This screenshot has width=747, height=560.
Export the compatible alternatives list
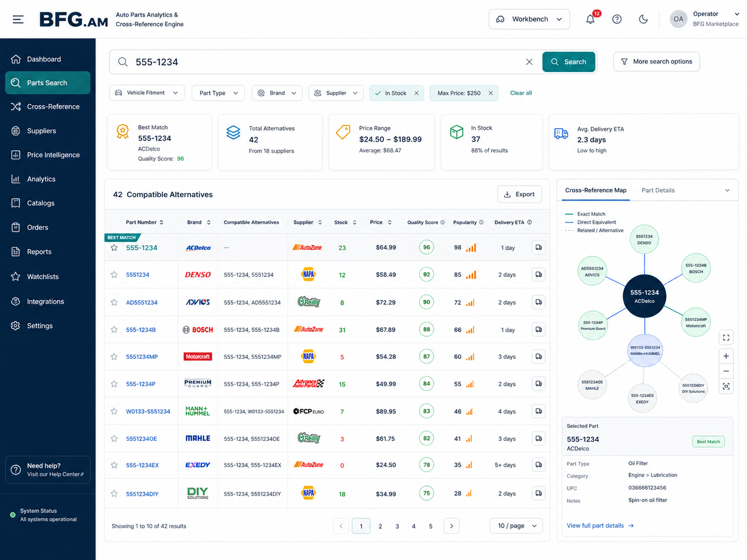point(519,194)
